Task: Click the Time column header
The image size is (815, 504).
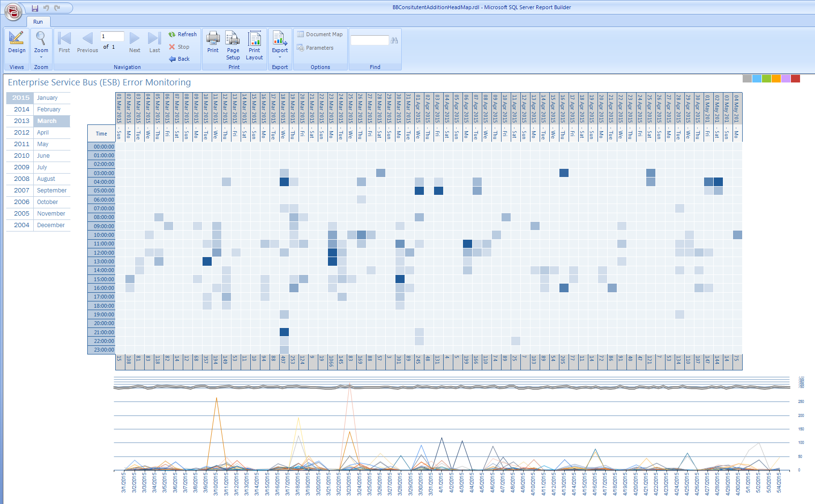Action: pyautogui.click(x=101, y=134)
